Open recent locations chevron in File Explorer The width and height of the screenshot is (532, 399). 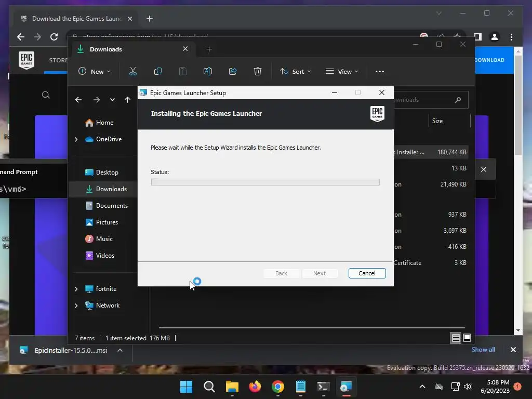point(112,100)
